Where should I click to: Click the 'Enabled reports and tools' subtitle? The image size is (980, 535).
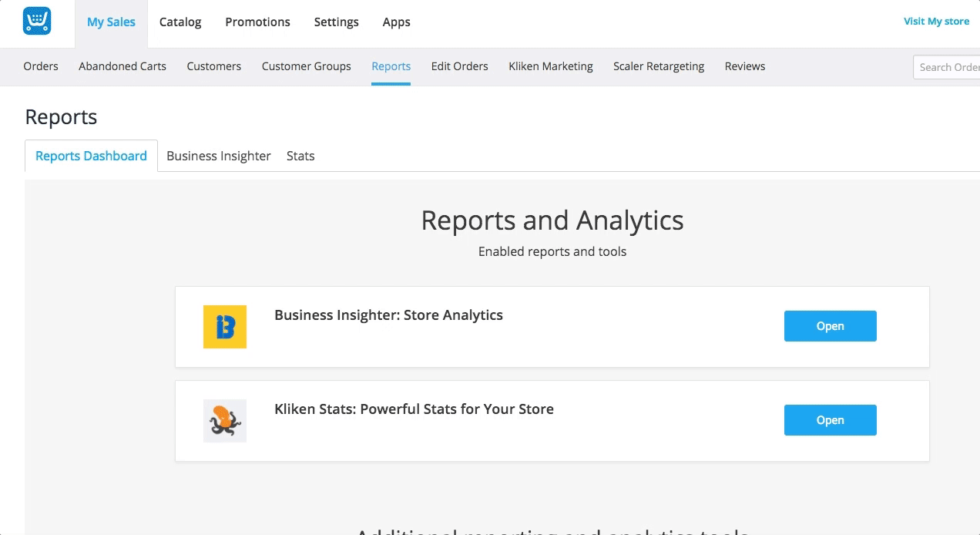(552, 251)
